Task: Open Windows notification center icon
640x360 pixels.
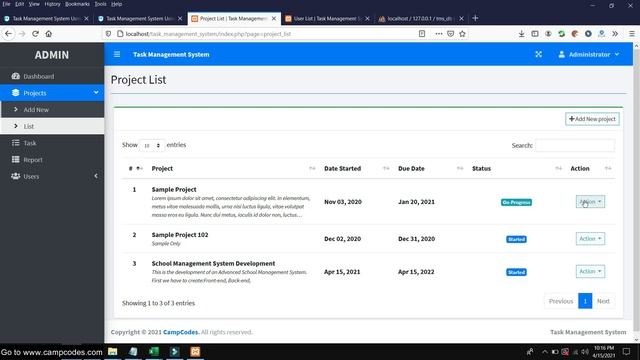Action: 627,351
